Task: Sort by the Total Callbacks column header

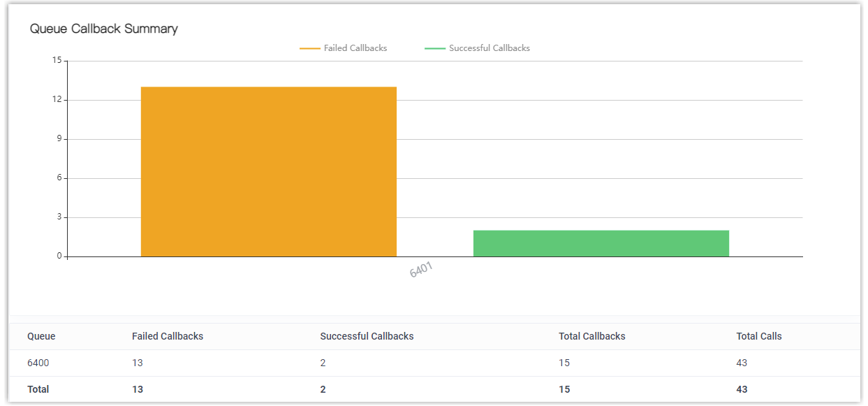Action: 591,336
